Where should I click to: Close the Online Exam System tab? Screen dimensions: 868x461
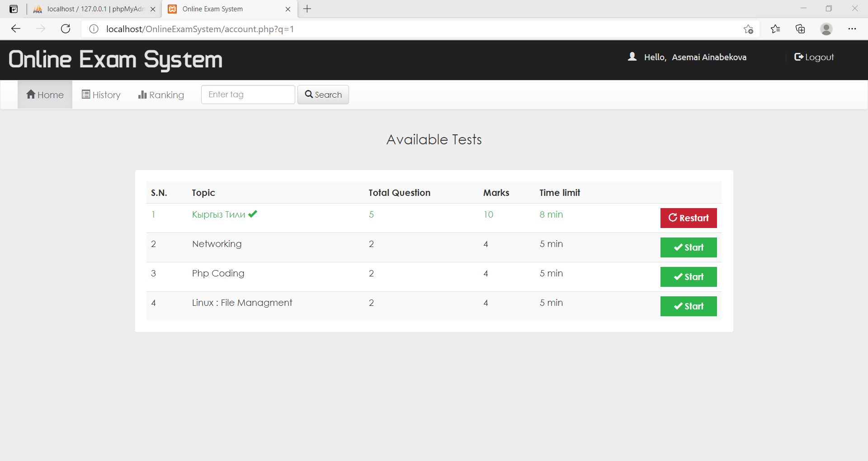(x=288, y=9)
